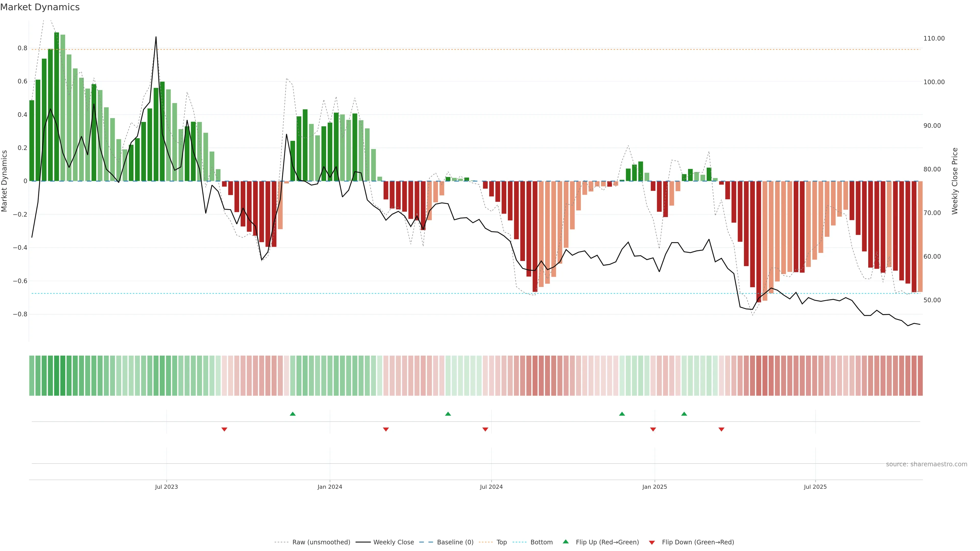Click the September 2023 red flip-down marker
This screenshot has width=980, height=551.
click(x=225, y=429)
